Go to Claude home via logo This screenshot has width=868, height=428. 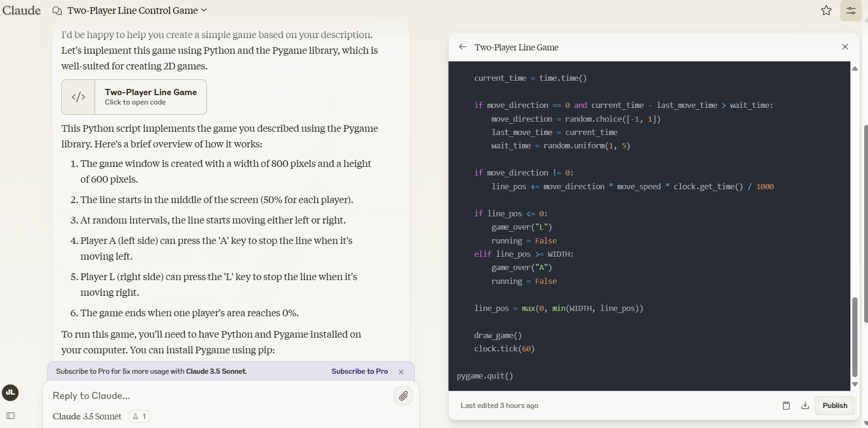tap(22, 10)
